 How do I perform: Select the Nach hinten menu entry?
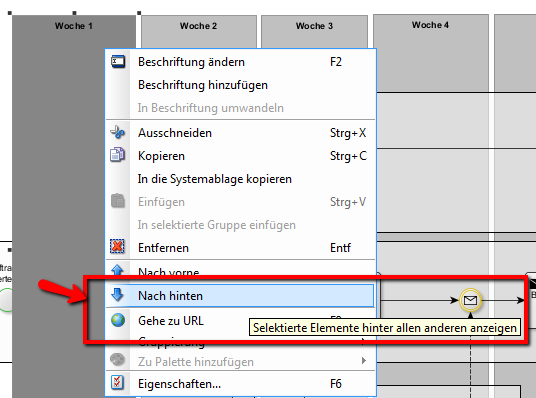pos(240,295)
